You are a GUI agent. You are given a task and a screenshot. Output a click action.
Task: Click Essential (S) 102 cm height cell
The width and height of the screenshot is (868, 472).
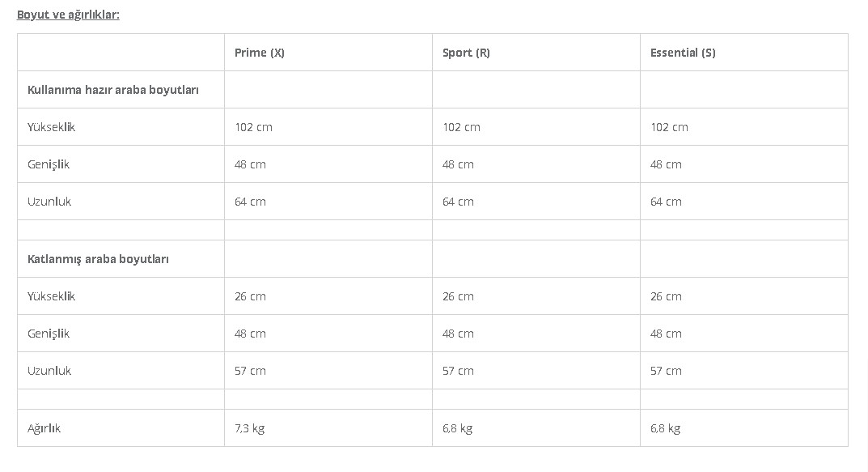669,127
